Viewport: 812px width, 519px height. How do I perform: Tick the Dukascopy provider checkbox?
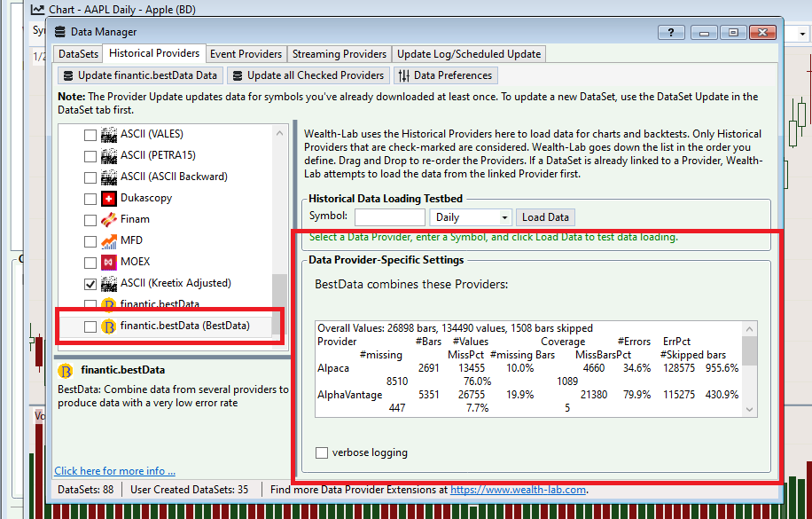click(x=90, y=199)
